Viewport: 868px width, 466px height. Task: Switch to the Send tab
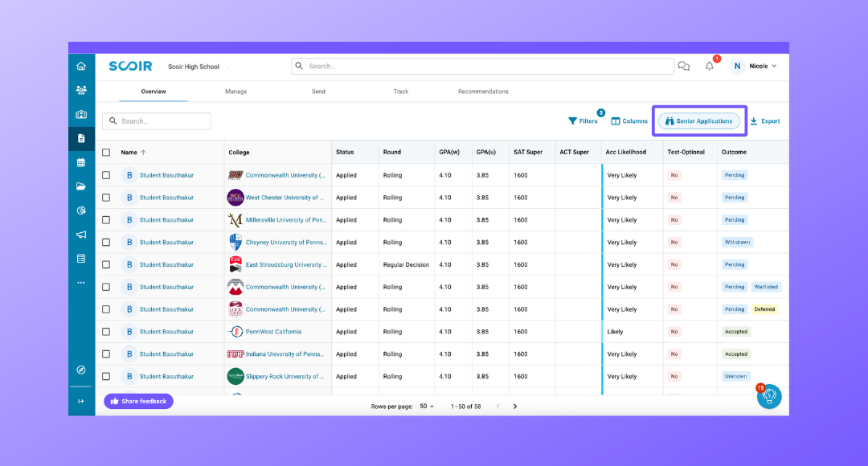point(318,92)
